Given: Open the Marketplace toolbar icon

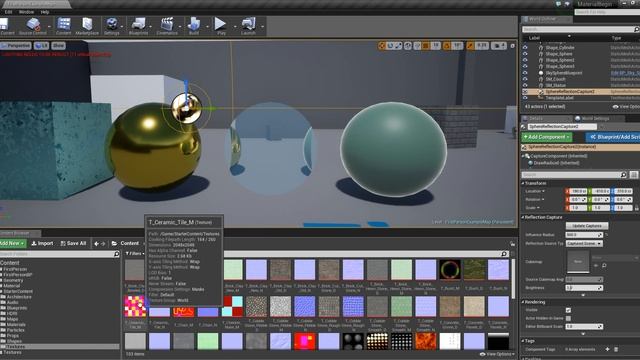Looking at the screenshot, I should pyautogui.click(x=87, y=24).
